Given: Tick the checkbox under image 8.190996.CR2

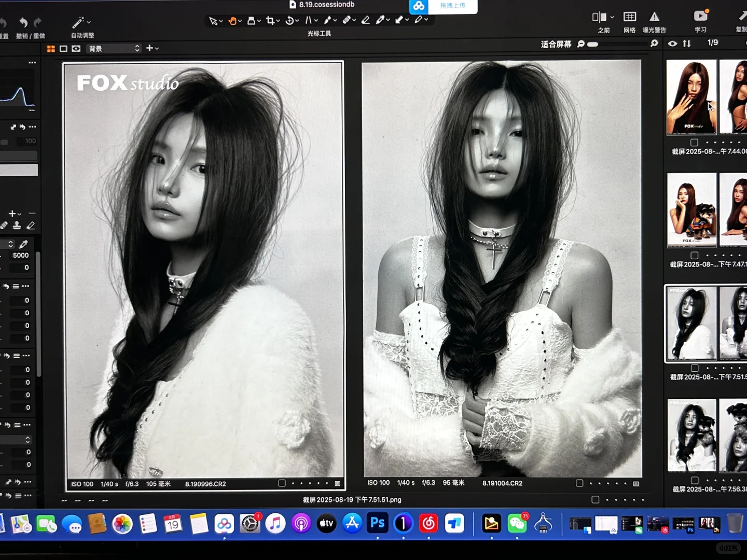Looking at the screenshot, I should click(x=282, y=483).
